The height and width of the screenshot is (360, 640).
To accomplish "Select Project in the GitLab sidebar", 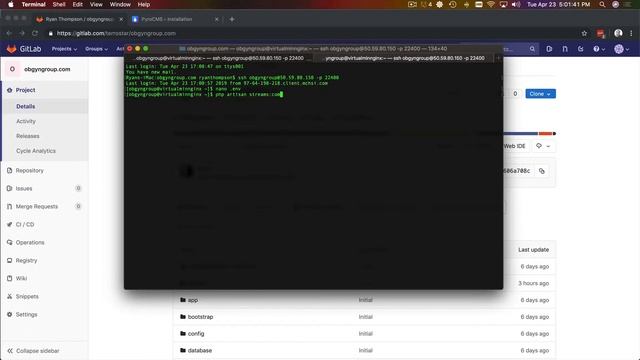I will coord(45,90).
